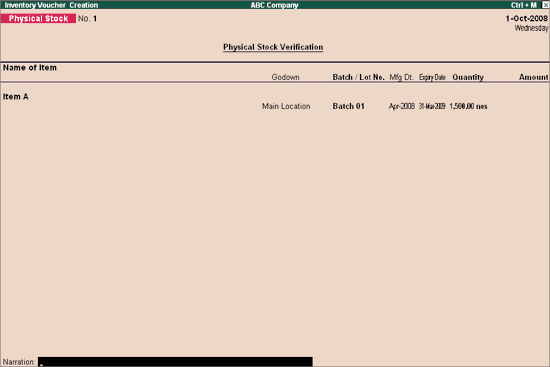Screen dimensions: 550x367
Task: Click the ABC Company title text
Action: (274, 5)
